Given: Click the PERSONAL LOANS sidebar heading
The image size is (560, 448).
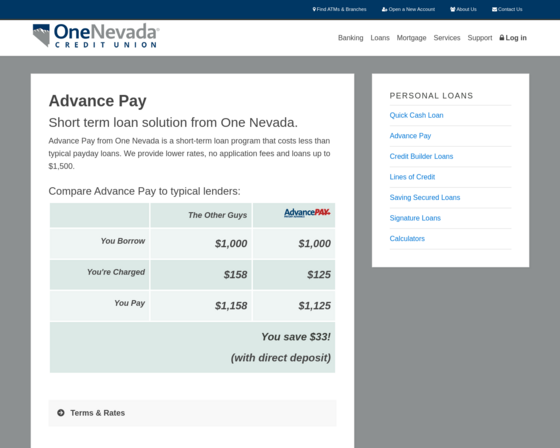Looking at the screenshot, I should pos(431,96).
